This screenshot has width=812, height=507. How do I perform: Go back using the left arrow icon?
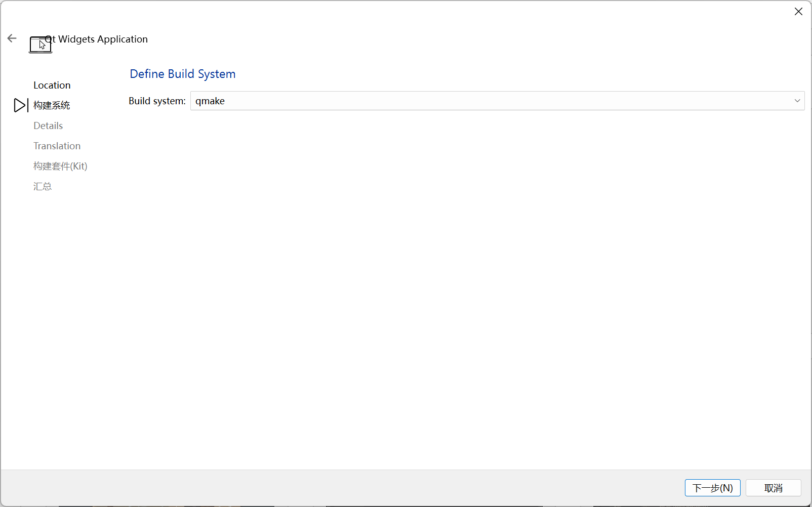click(x=12, y=38)
